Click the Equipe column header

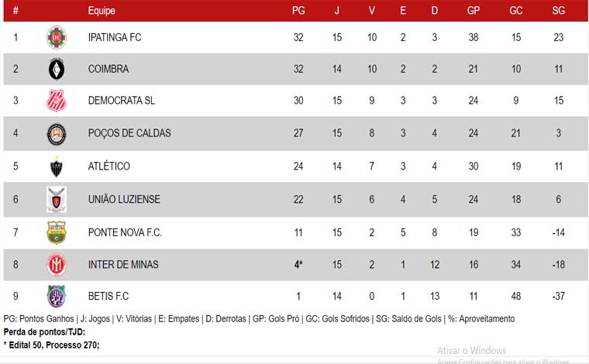102,11
